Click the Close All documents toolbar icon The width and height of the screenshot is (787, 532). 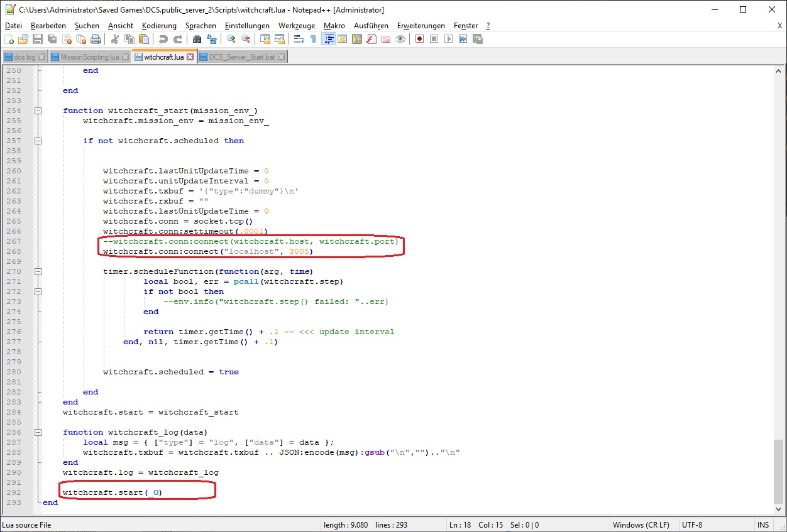pos(81,39)
